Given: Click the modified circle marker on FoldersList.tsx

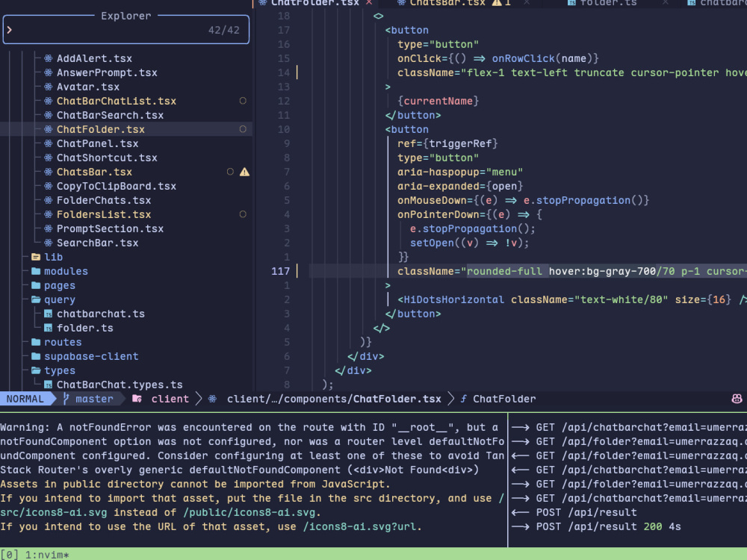Looking at the screenshot, I should [243, 215].
